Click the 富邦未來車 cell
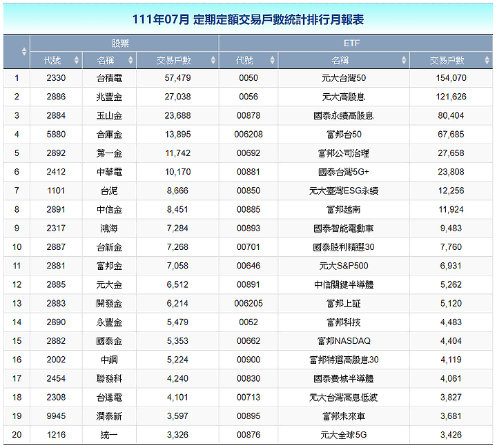The image size is (497, 448). click(x=344, y=416)
